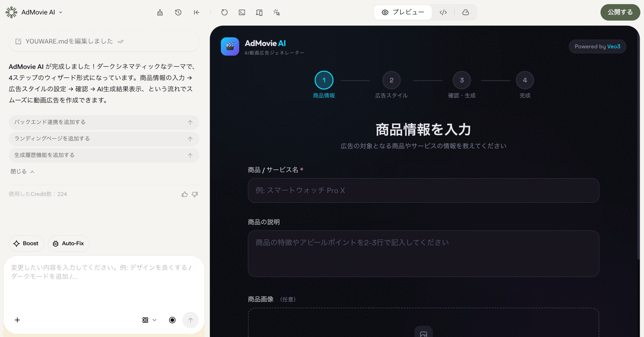644x337 pixels.
Task: Open the version history icon
Action: click(x=178, y=12)
